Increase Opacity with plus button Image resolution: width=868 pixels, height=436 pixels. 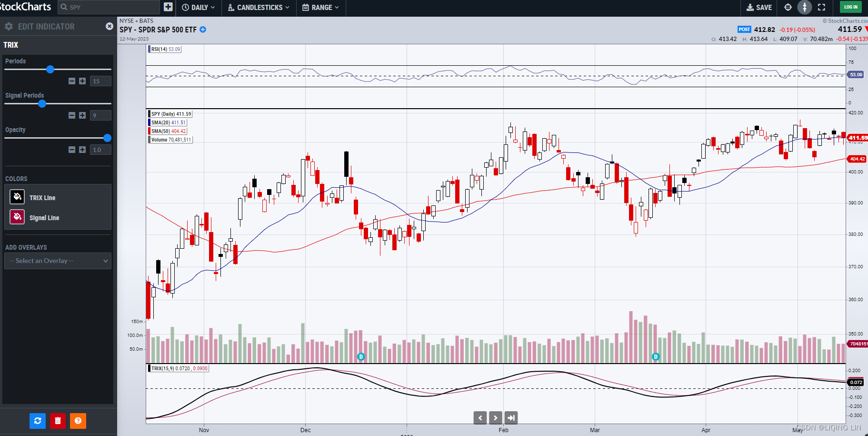click(82, 150)
